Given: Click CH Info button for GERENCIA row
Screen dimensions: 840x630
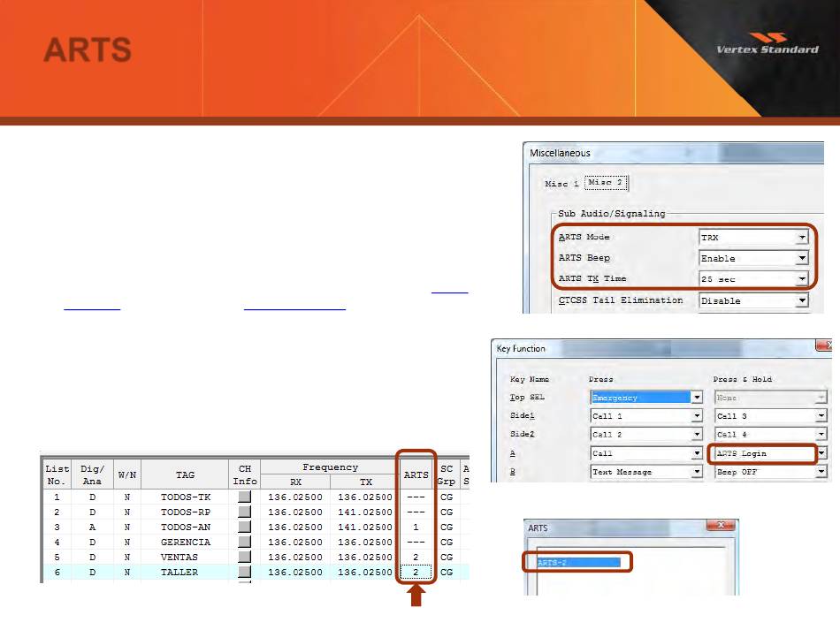Looking at the screenshot, I should (x=244, y=542).
